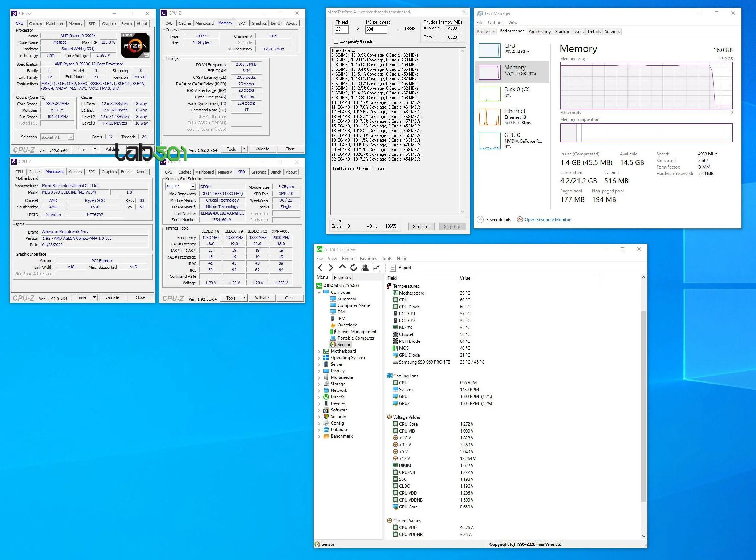Collapse the Computer tree node
The image size is (756, 560).
coord(319,292)
